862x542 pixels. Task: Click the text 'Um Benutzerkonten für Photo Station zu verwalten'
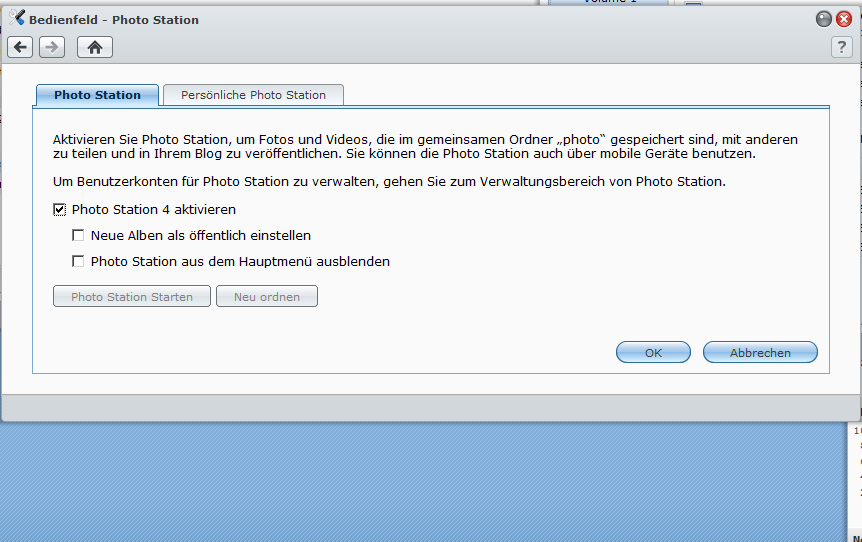[216, 181]
